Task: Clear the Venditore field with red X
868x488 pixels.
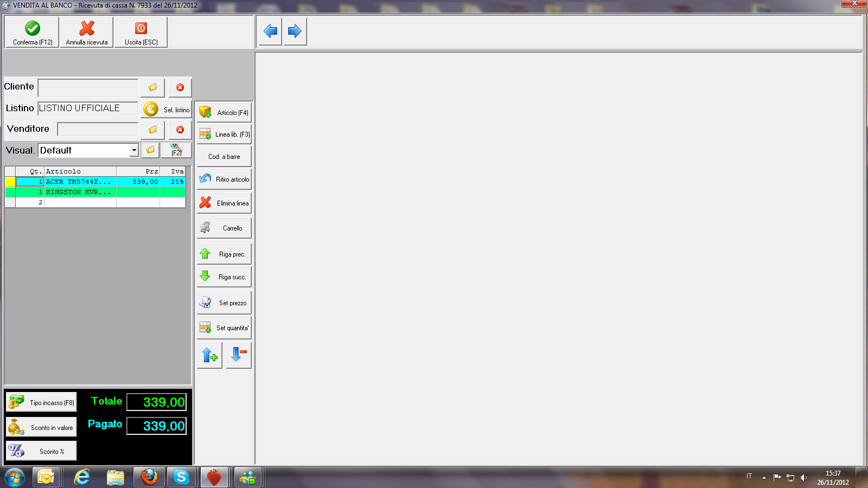Action: [180, 130]
